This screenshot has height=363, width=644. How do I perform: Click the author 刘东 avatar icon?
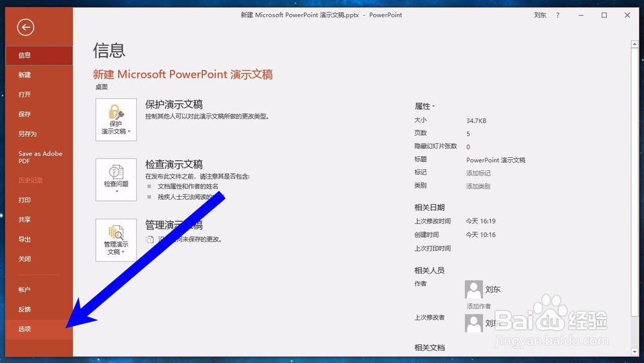(x=473, y=289)
